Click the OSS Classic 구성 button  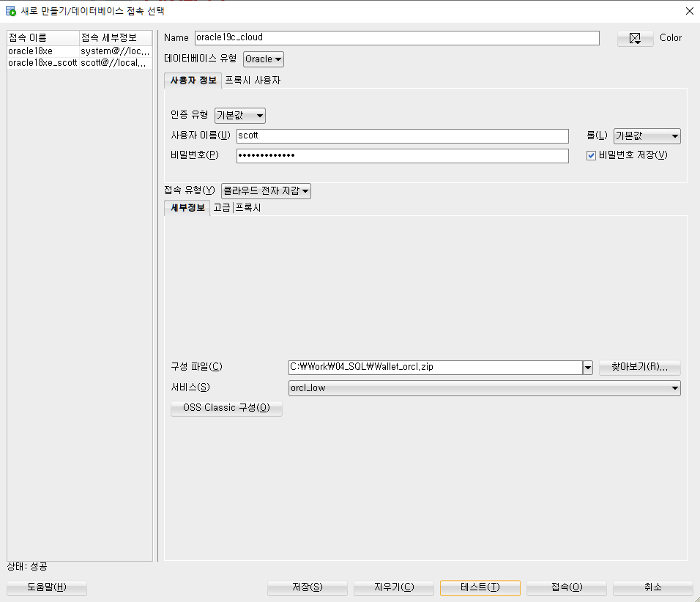tap(226, 408)
